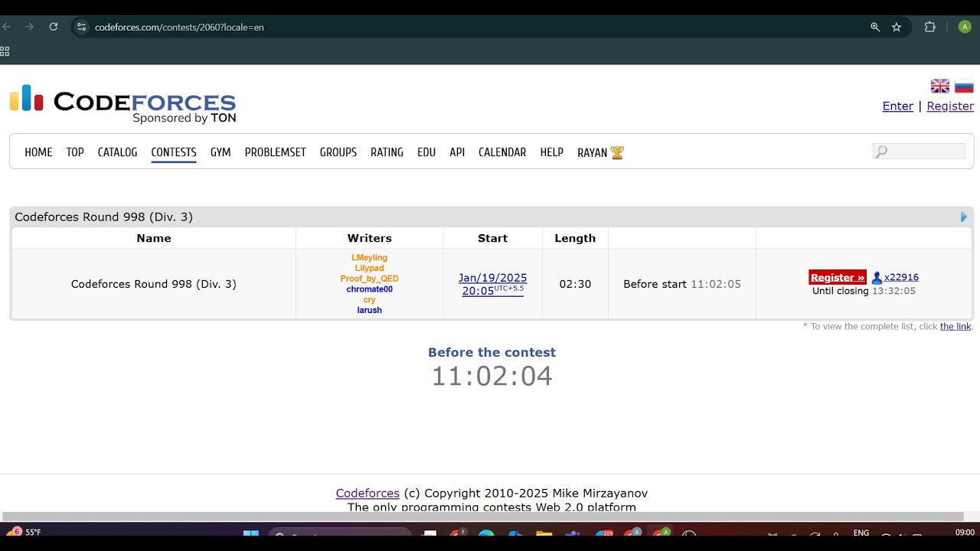Click the 09:00 clock in the taskbar

[965, 533]
